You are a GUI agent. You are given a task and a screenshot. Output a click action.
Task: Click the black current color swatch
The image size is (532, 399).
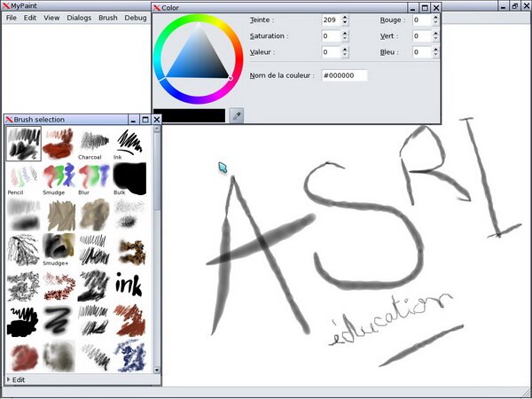(x=189, y=115)
